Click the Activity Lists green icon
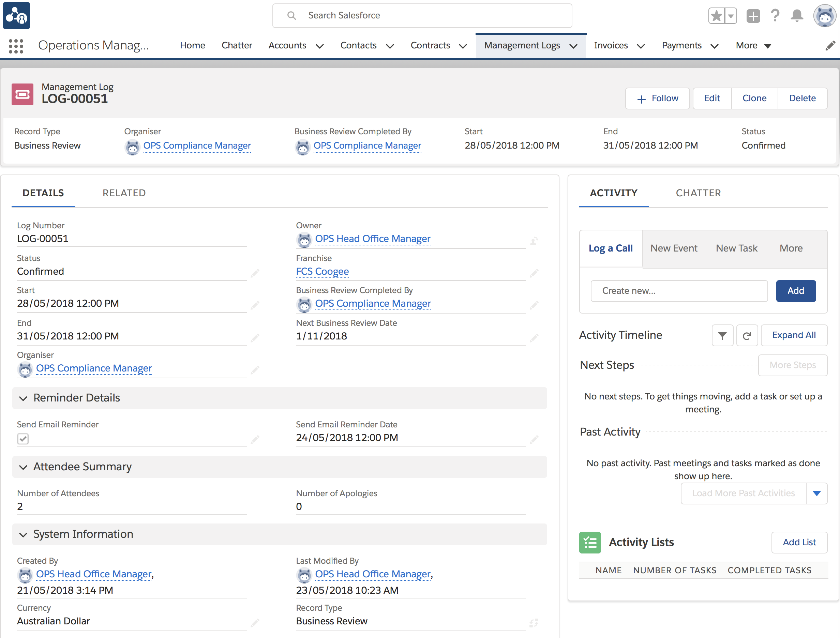The image size is (840, 638). 590,542
